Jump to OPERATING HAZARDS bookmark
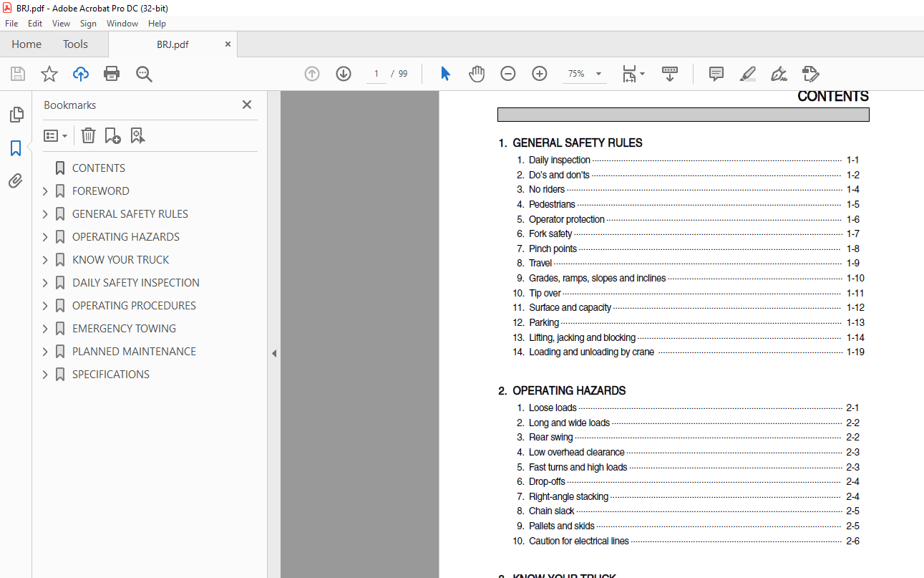Image resolution: width=924 pixels, height=578 pixels. (126, 237)
